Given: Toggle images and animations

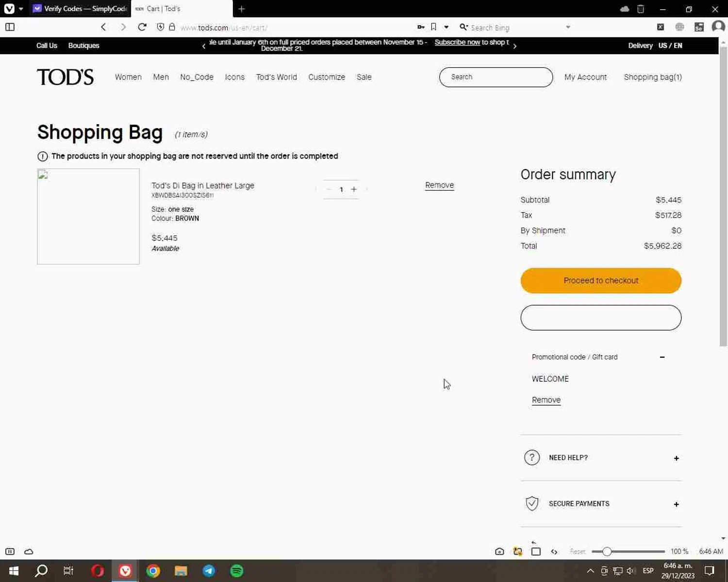Looking at the screenshot, I should (518, 551).
